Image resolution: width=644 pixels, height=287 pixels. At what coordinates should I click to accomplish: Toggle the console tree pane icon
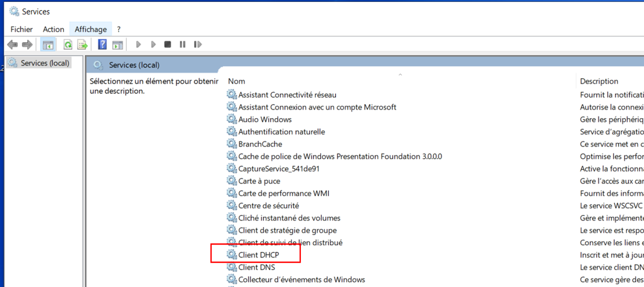[47, 45]
